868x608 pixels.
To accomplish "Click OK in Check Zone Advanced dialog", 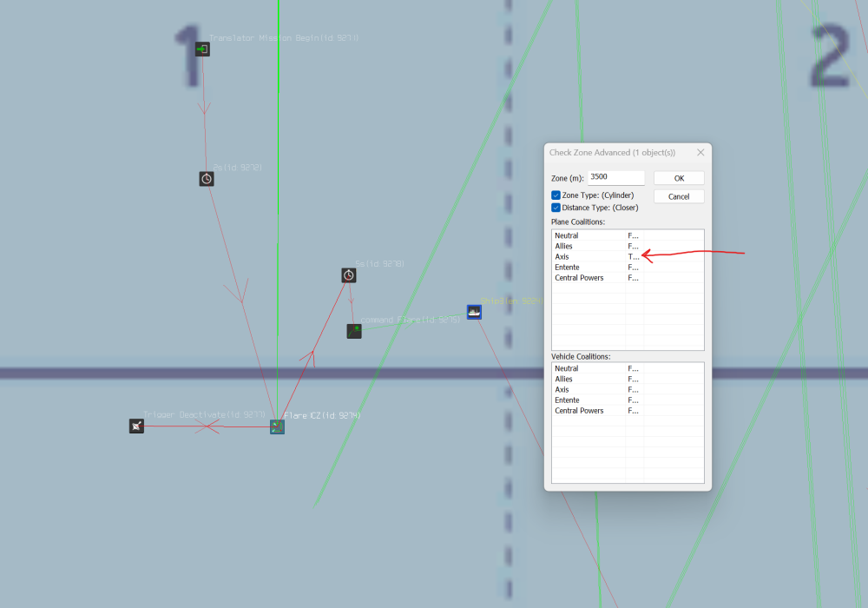I will (679, 178).
